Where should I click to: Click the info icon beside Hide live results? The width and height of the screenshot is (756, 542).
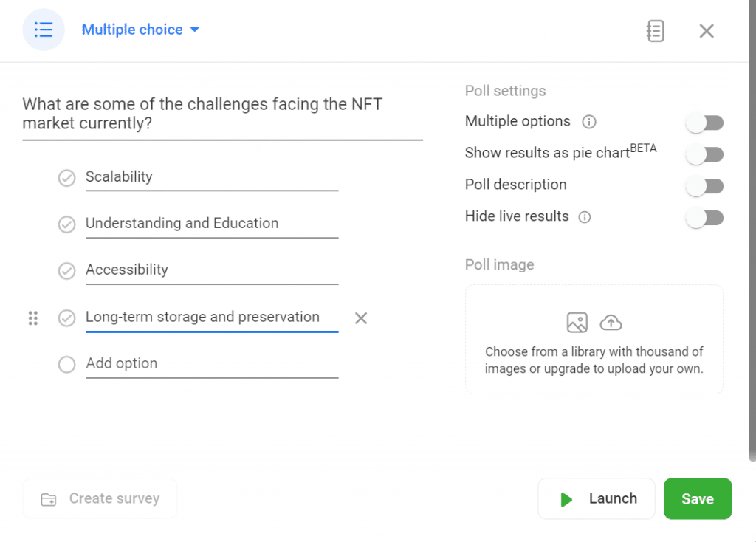click(x=585, y=217)
